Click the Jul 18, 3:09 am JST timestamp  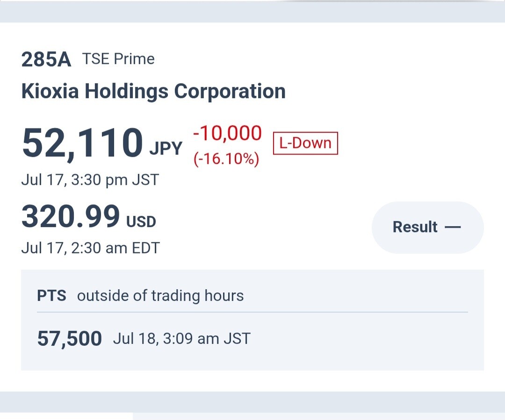coord(181,339)
